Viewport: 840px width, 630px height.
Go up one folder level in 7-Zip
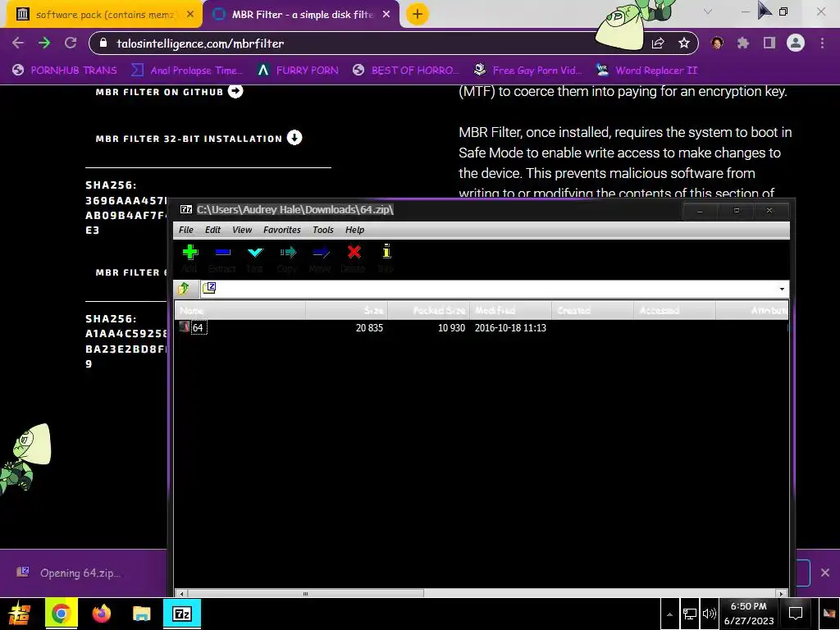point(184,289)
